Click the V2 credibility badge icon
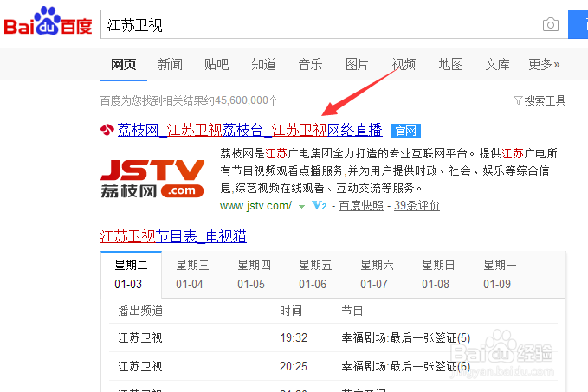 (x=320, y=206)
